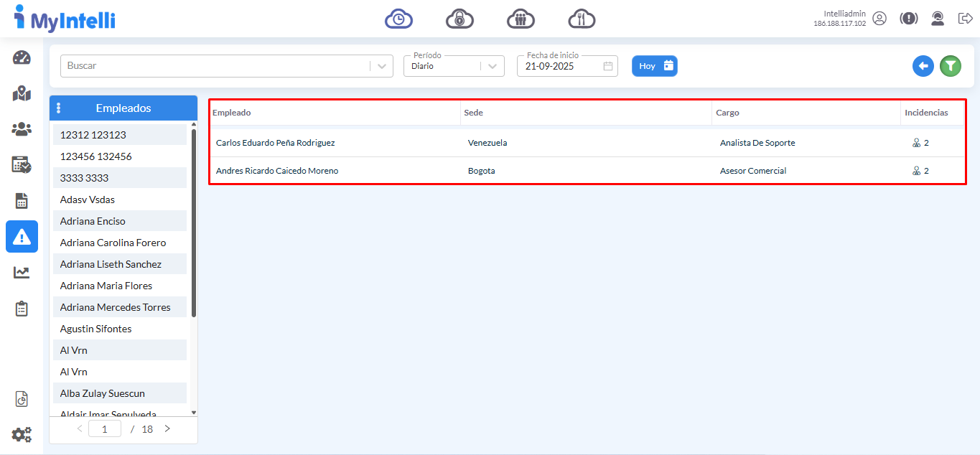The width and height of the screenshot is (980, 455).
Task: Open the dashboard gauge in sidebar
Action: 22,58
